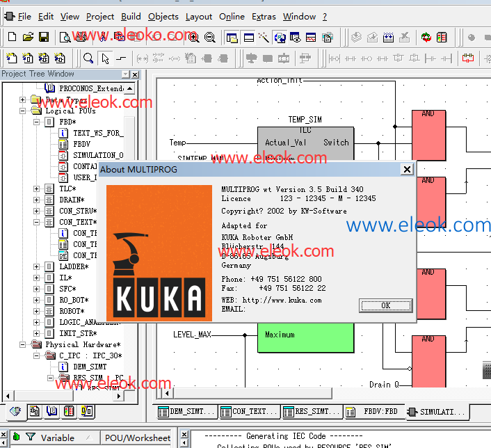Open the Online menu
491x448 pixels.
pyautogui.click(x=232, y=16)
